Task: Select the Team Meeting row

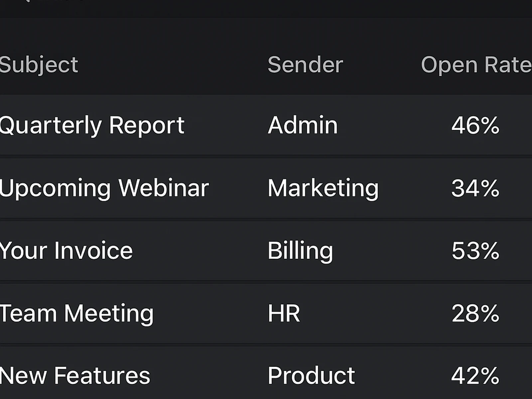Action: pyautogui.click(x=233, y=312)
